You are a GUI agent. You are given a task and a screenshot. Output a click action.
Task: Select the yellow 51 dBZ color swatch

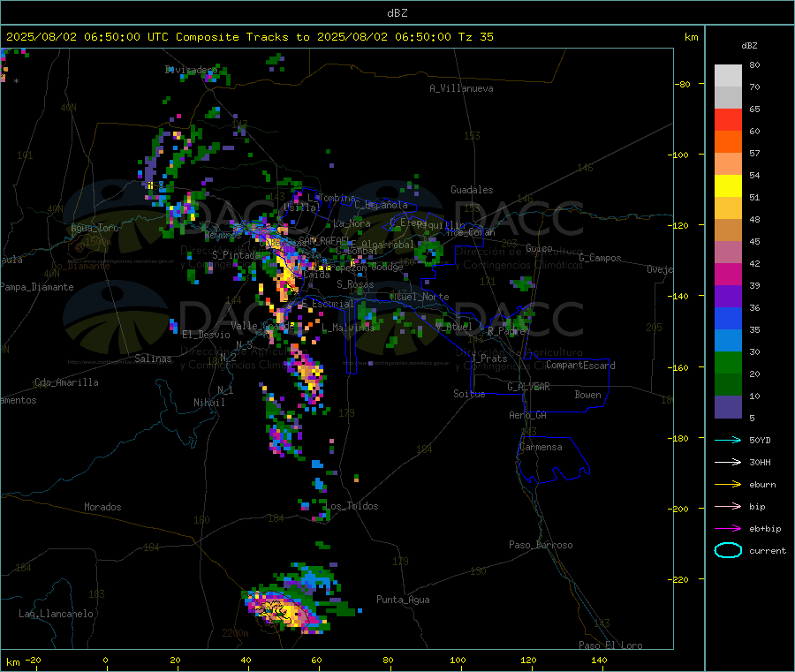click(x=728, y=186)
